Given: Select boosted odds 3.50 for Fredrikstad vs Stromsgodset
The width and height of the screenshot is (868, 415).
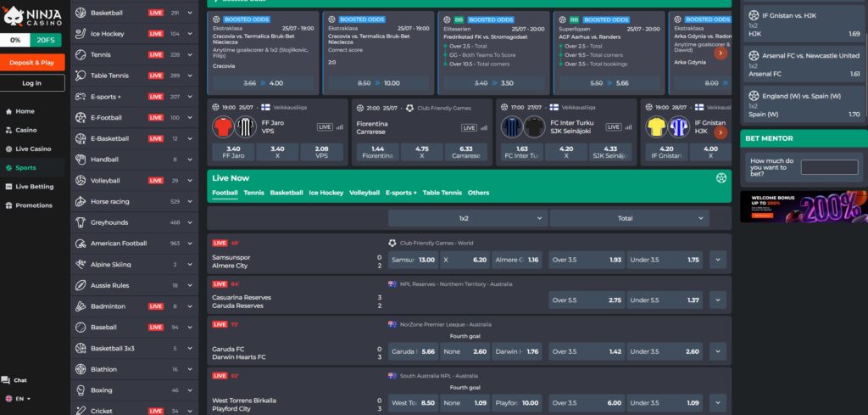Looking at the screenshot, I should click(494, 83).
